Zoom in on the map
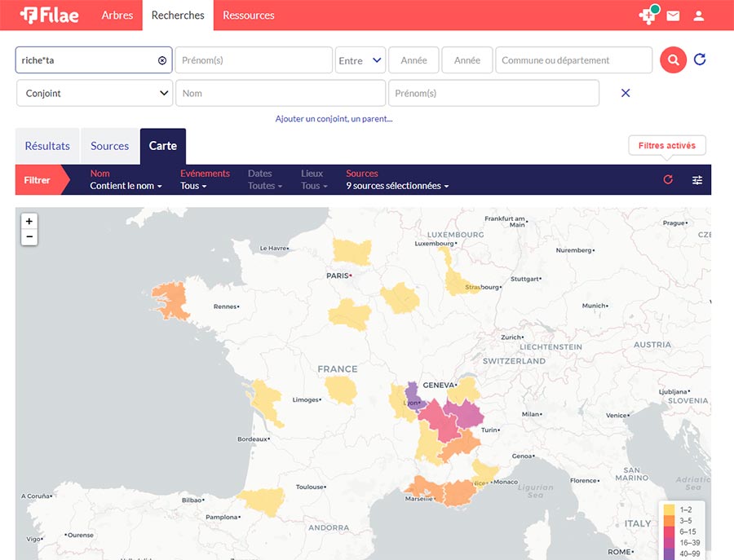 tap(29, 221)
